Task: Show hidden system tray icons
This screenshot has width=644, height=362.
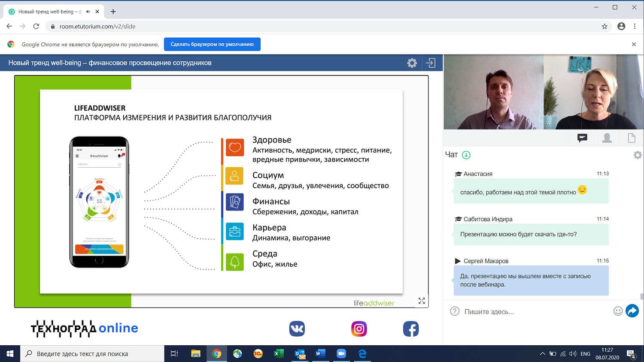Action: [x=543, y=354]
